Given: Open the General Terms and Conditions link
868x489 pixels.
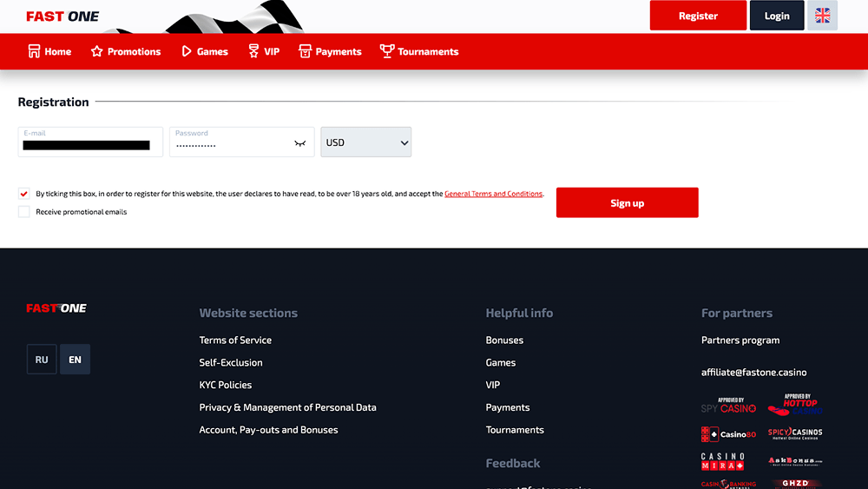Looking at the screenshot, I should point(493,194).
